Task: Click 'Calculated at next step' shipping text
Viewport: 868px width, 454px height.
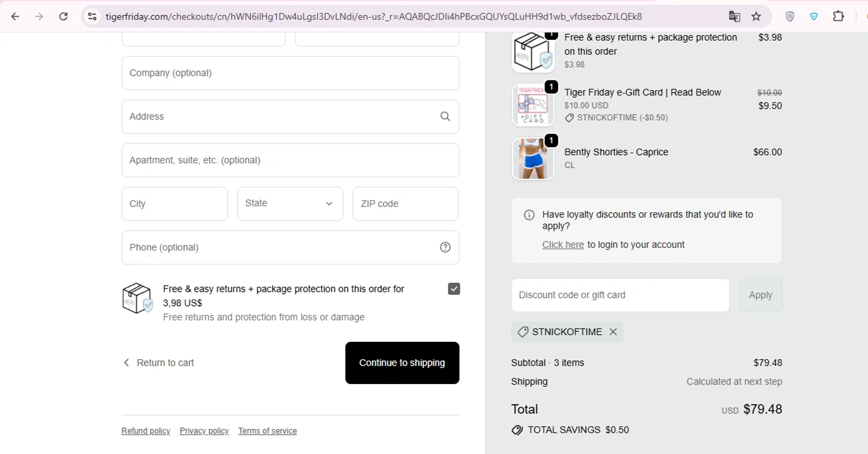Action: coord(734,382)
